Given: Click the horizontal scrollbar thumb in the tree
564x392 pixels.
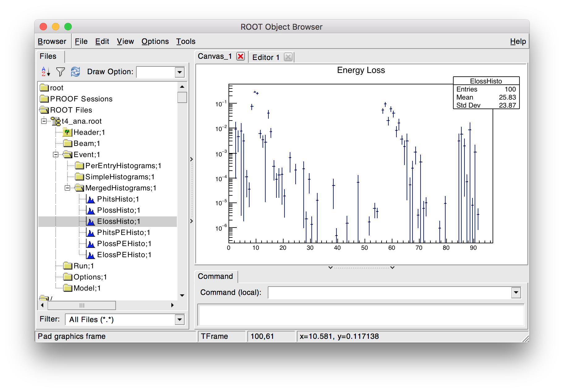Looking at the screenshot, I should [82, 305].
